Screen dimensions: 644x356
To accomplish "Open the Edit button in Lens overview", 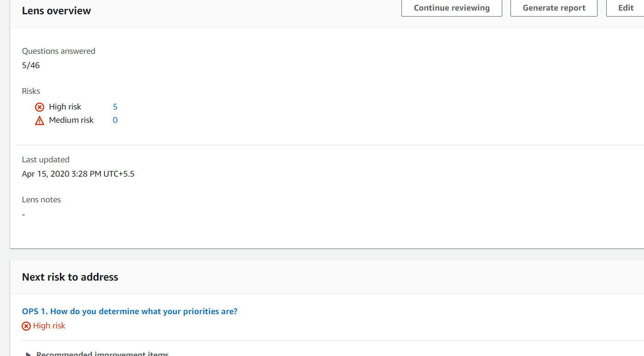I will (626, 8).
